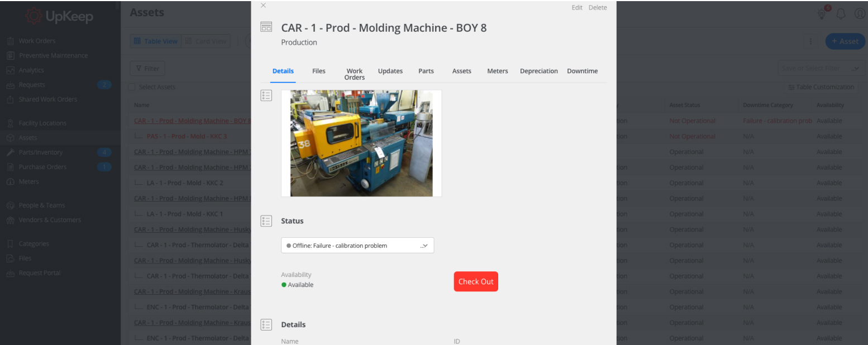Click the asset icon next to title

coord(266,27)
